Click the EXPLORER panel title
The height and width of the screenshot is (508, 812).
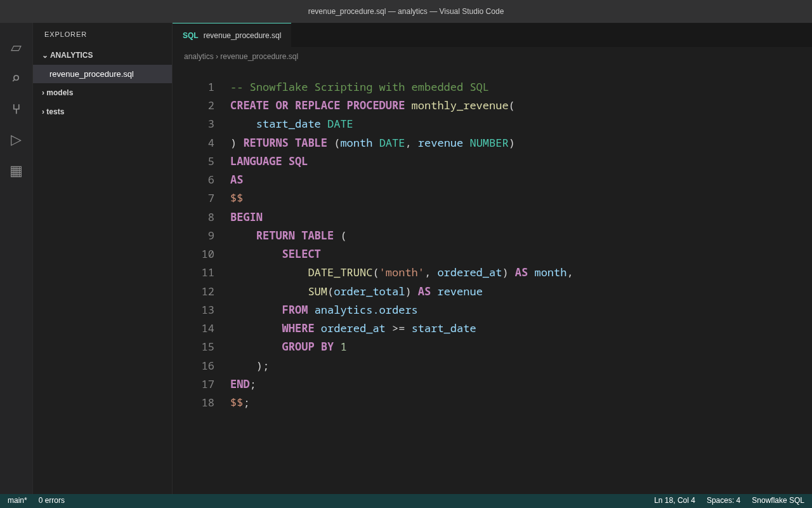coord(65,34)
